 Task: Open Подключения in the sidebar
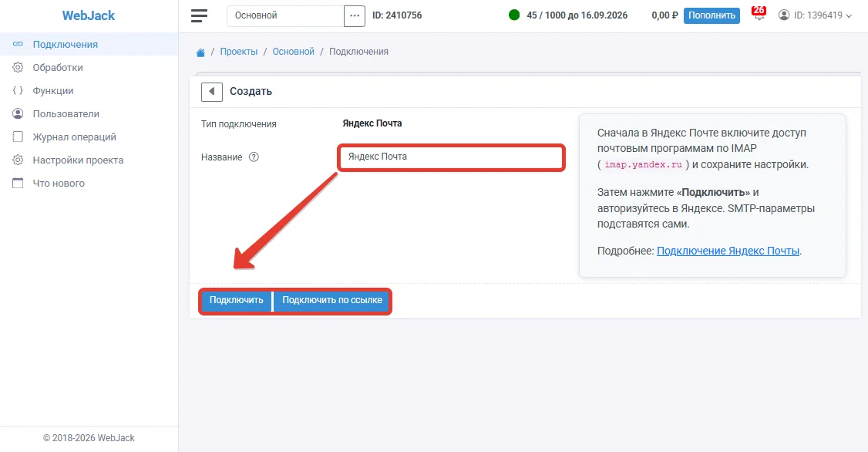point(89,44)
